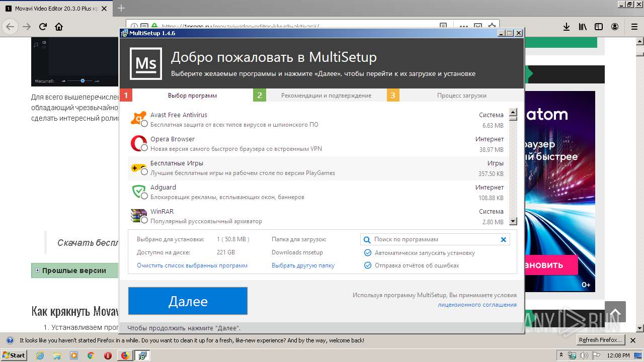Click the Opera Browser logo icon
Image resolution: width=644 pixels, height=362 pixels.
[138, 143]
